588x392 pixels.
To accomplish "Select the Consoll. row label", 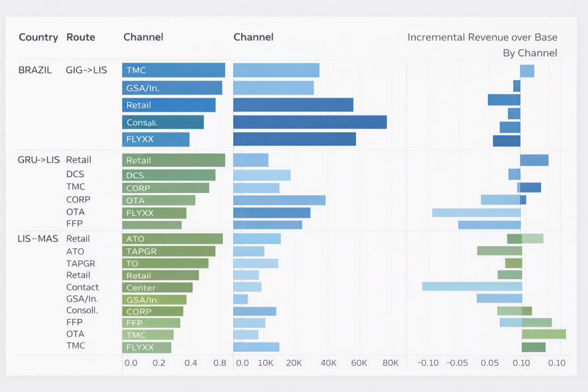I will (82, 311).
